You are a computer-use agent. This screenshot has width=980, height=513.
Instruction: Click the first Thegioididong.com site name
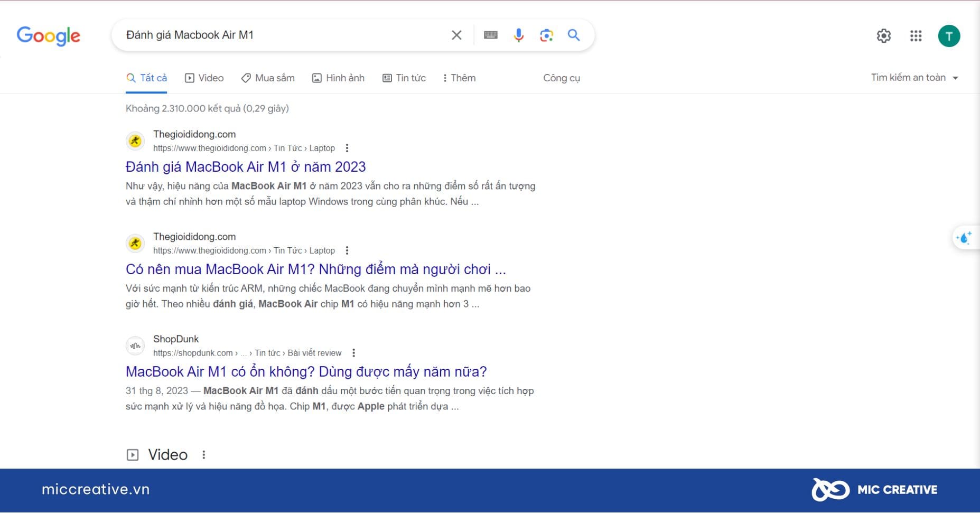coord(194,135)
